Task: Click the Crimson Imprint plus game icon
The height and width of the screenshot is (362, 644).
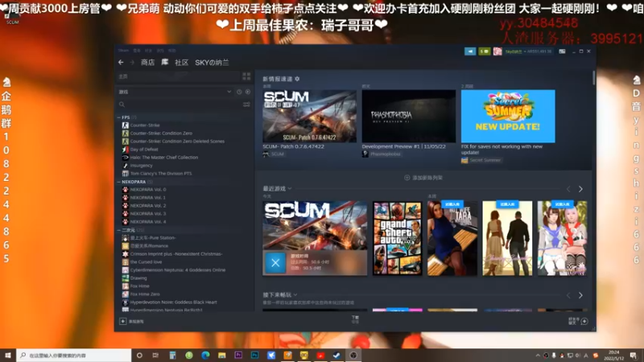Action: pyautogui.click(x=126, y=253)
